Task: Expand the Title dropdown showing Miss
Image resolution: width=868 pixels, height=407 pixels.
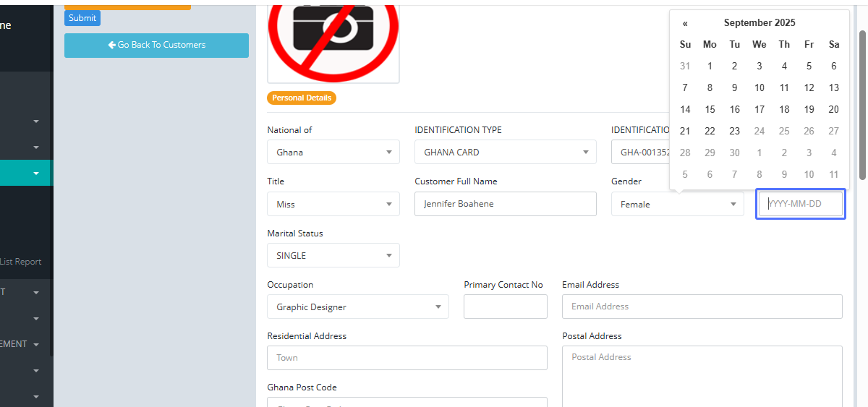Action: click(333, 205)
